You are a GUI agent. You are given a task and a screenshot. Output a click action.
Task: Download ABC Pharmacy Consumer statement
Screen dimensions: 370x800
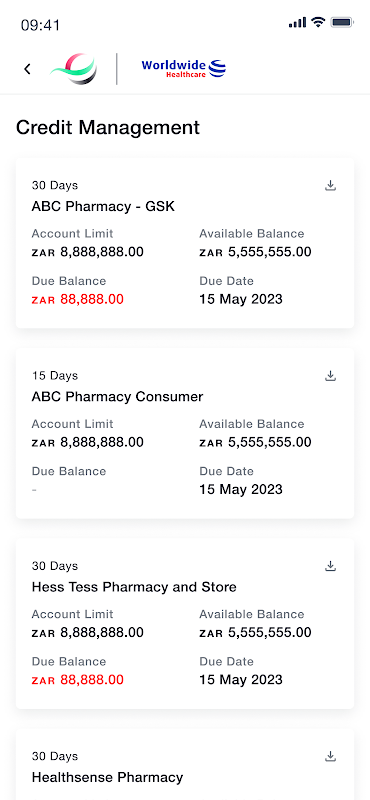pos(331,376)
